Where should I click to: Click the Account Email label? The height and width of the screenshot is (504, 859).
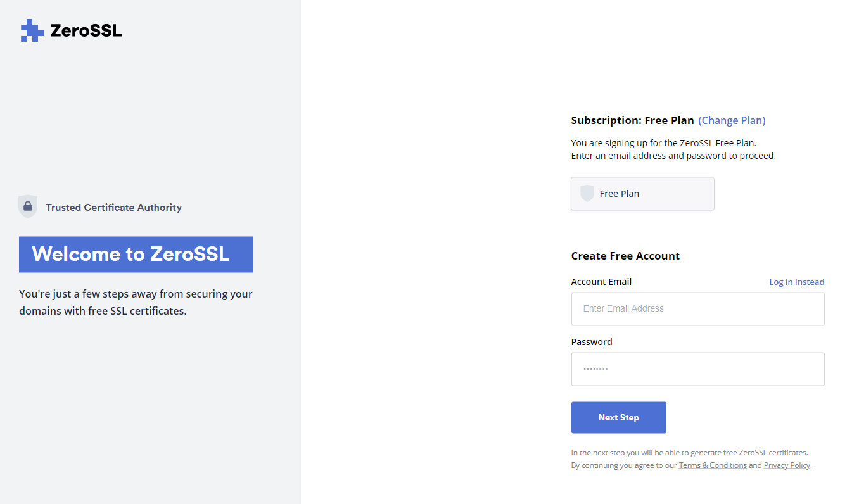tap(601, 282)
